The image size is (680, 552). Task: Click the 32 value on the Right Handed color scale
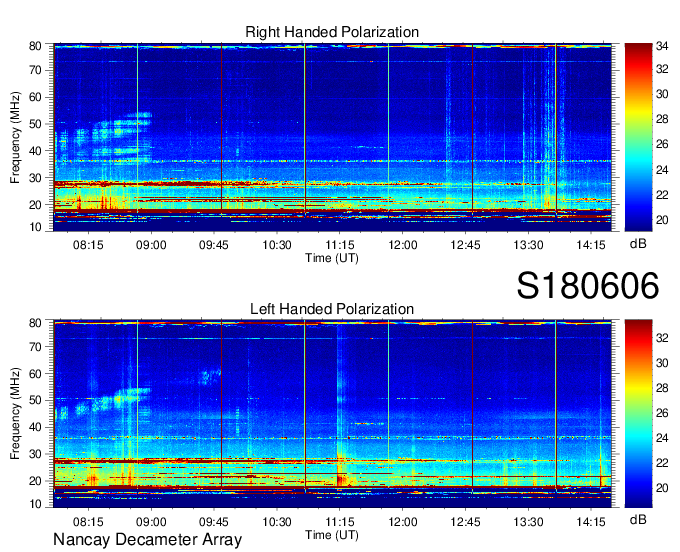click(x=662, y=69)
